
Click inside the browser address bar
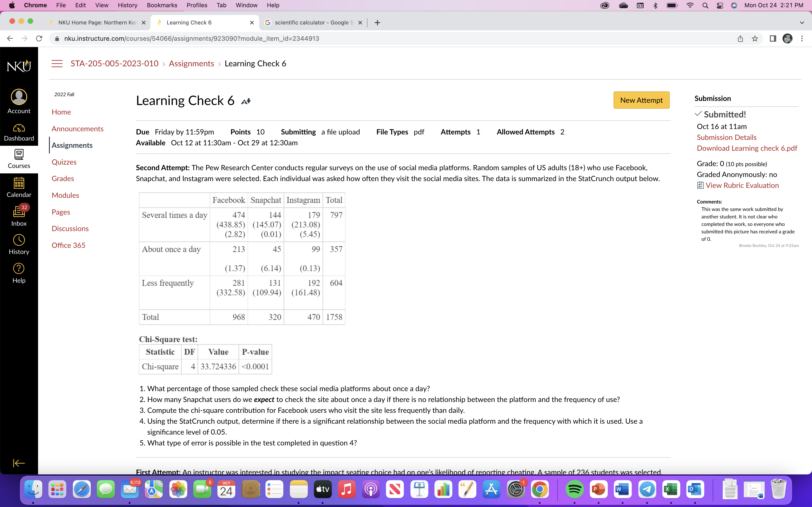pos(235,38)
